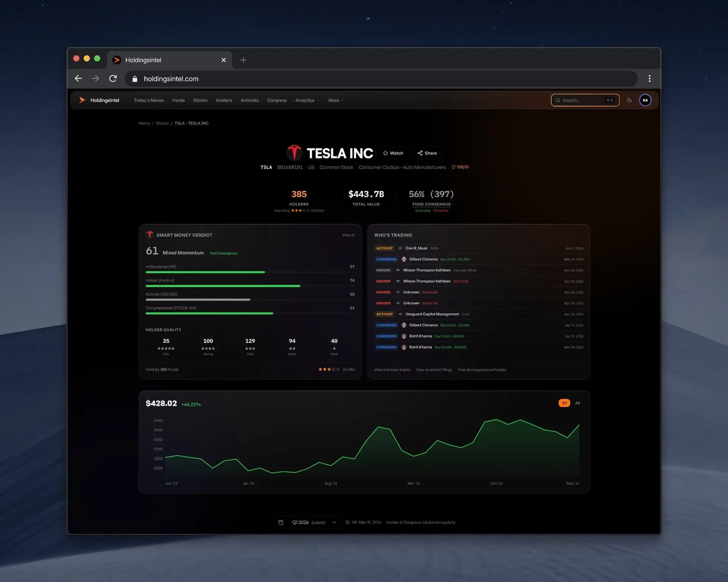Toggle dark mode moon icon
The image size is (728, 582).
coord(629,100)
